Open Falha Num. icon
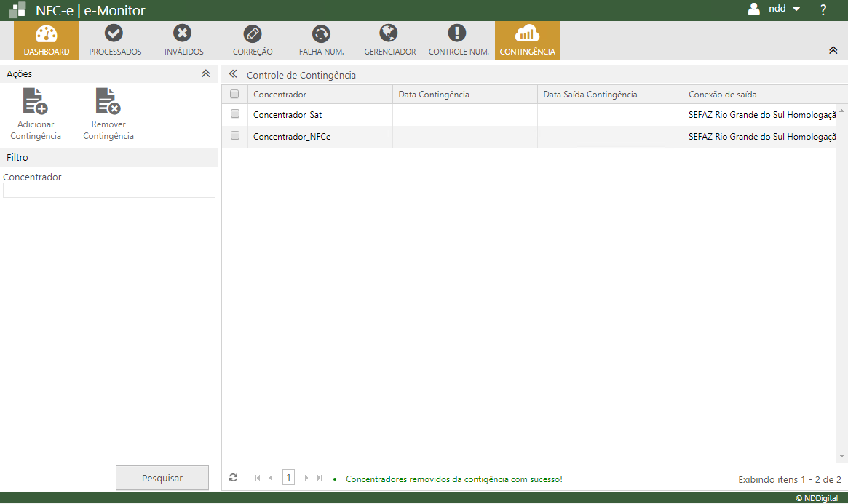 321,33
